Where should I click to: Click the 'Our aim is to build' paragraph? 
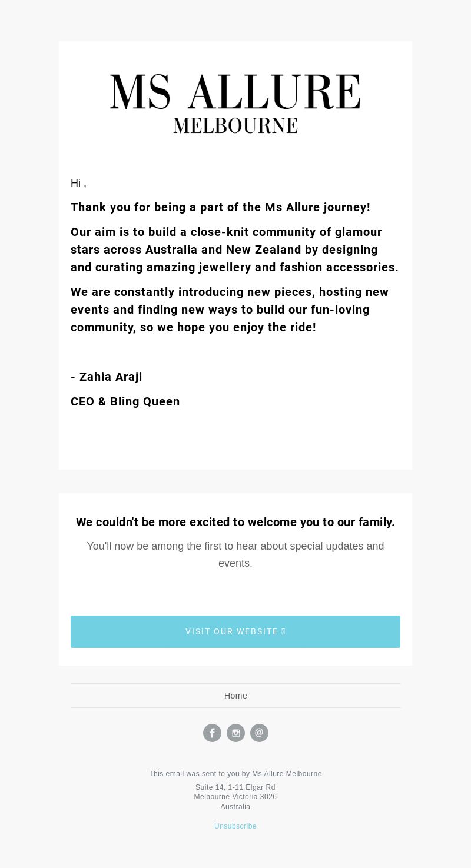coord(234,250)
